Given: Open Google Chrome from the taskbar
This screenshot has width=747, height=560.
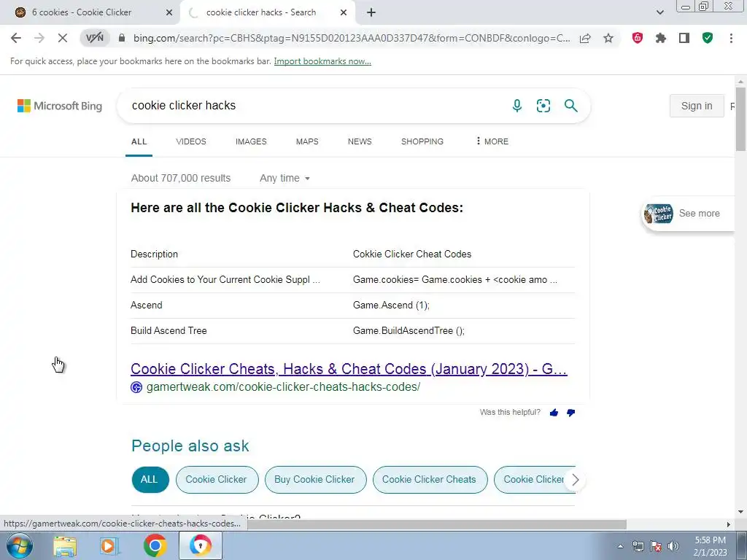Looking at the screenshot, I should [x=155, y=545].
